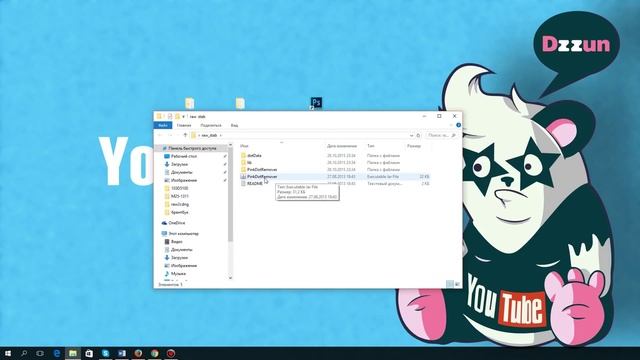This screenshot has width=640, height=360.
Task: Open pinned Документы under quick access
Action: tap(182, 172)
